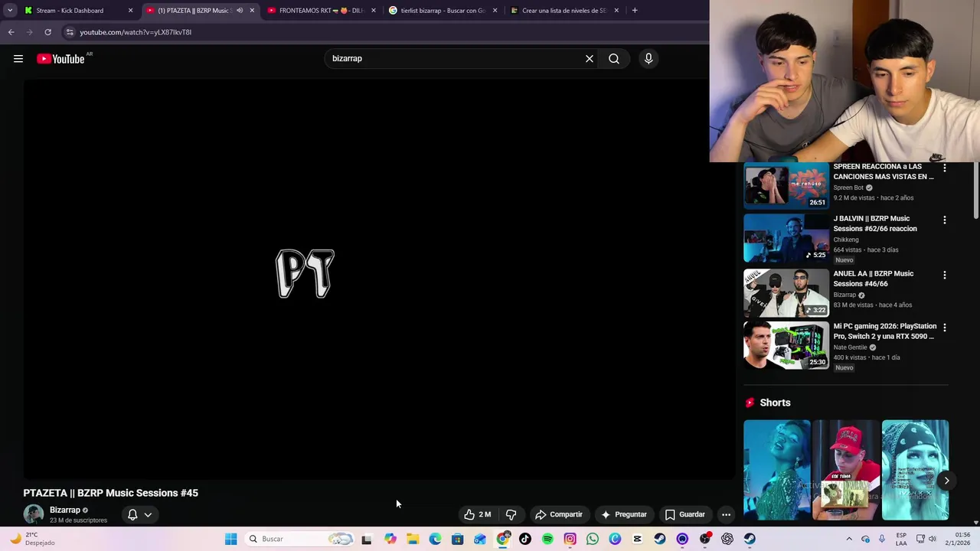This screenshot has width=980, height=551.
Task: Open the YouTube hamburger guide menu
Action: click(18, 59)
